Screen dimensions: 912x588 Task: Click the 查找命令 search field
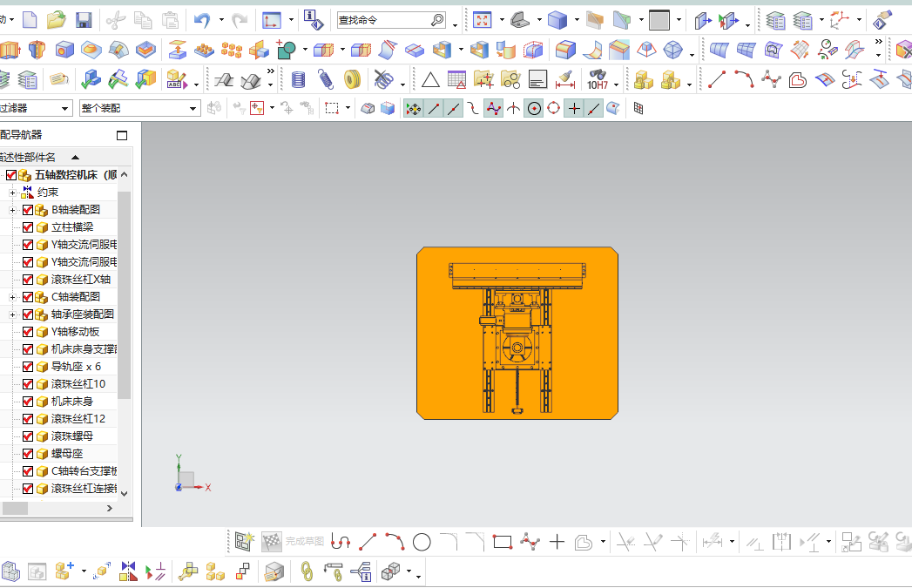[384, 20]
